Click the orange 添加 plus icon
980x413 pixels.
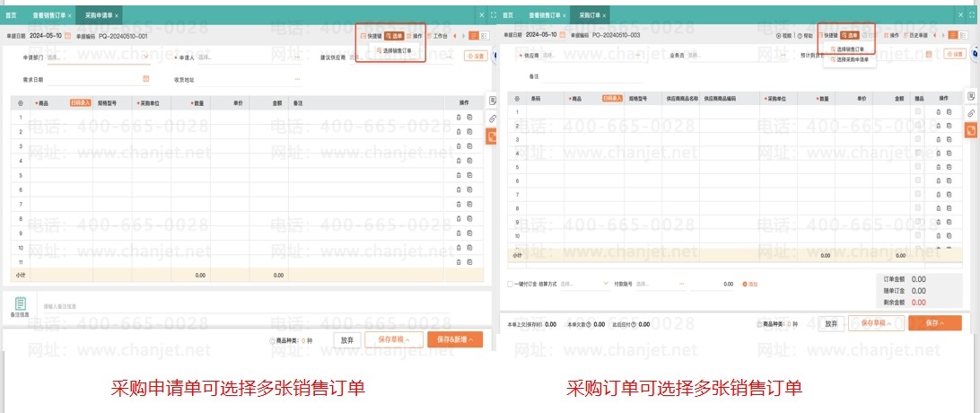point(745,284)
